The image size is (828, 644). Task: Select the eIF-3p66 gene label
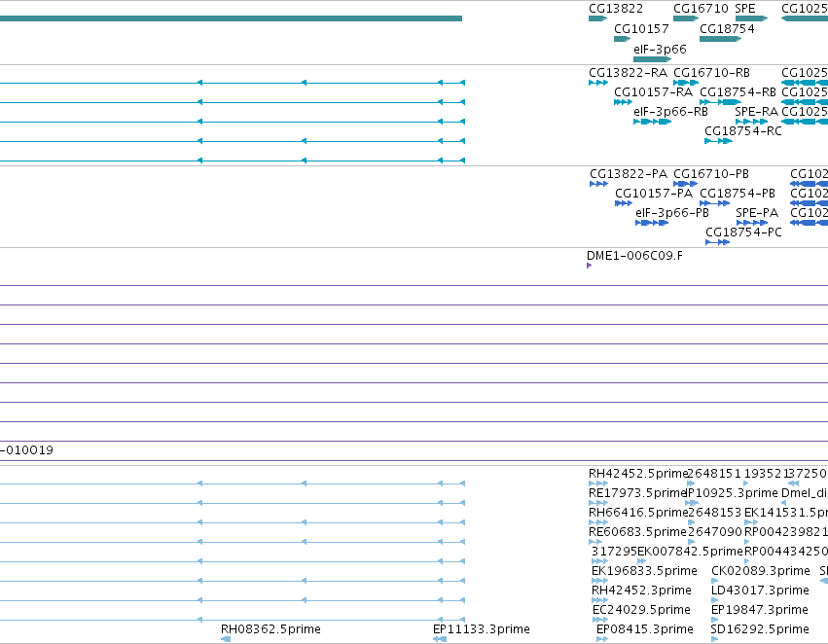point(660,49)
